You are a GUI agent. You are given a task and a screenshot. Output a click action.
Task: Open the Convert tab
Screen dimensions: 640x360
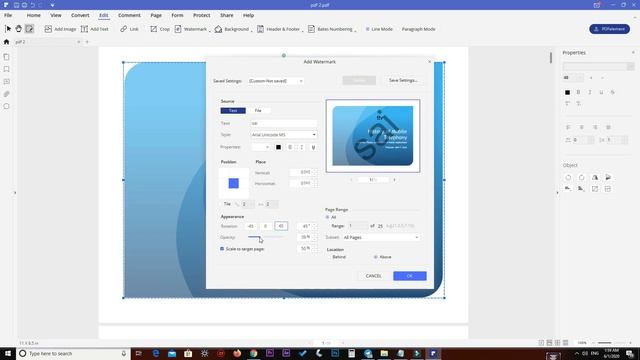point(80,15)
